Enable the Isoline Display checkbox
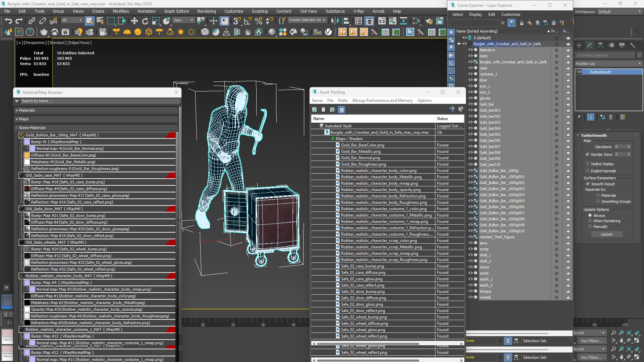644x362 pixels. point(588,164)
